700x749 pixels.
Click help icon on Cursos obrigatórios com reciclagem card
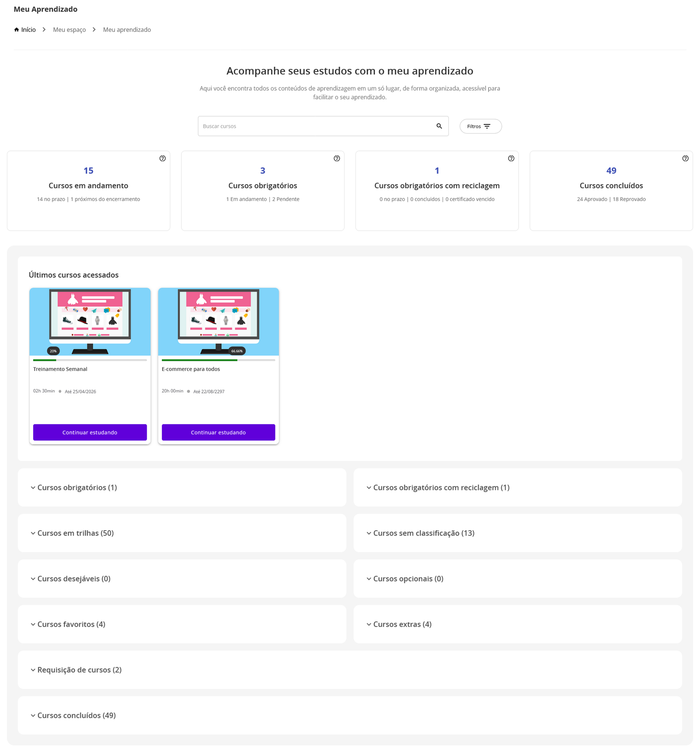[511, 159]
